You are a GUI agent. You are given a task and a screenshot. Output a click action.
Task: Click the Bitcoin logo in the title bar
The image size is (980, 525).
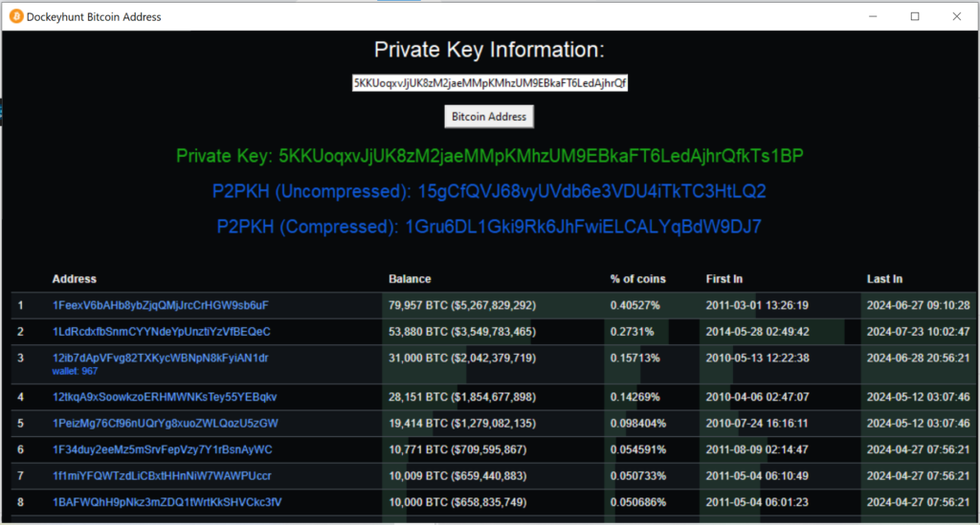click(x=16, y=17)
